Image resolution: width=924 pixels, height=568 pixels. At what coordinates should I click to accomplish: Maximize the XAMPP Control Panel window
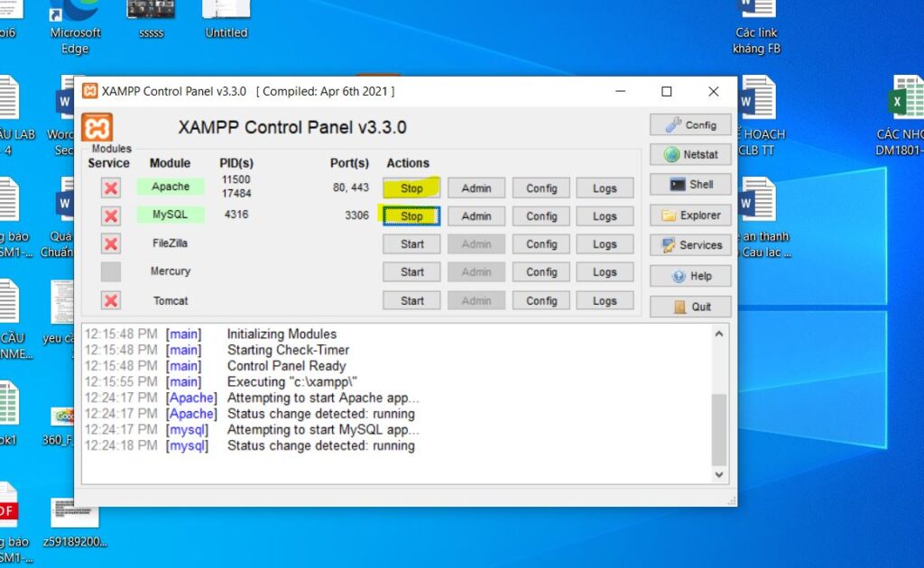point(667,91)
